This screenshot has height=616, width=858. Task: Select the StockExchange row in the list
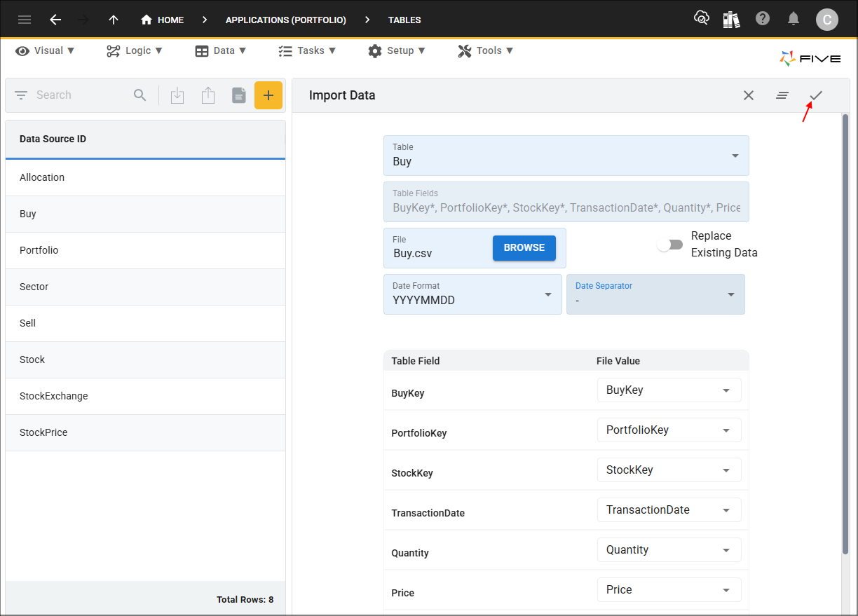pyautogui.click(x=145, y=396)
